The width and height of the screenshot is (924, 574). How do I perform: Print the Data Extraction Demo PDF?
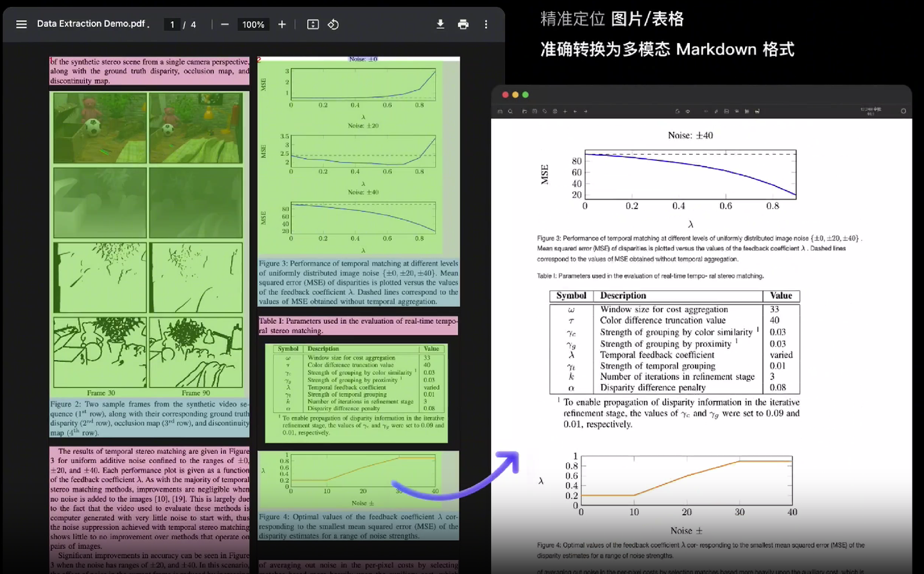pyautogui.click(x=463, y=24)
